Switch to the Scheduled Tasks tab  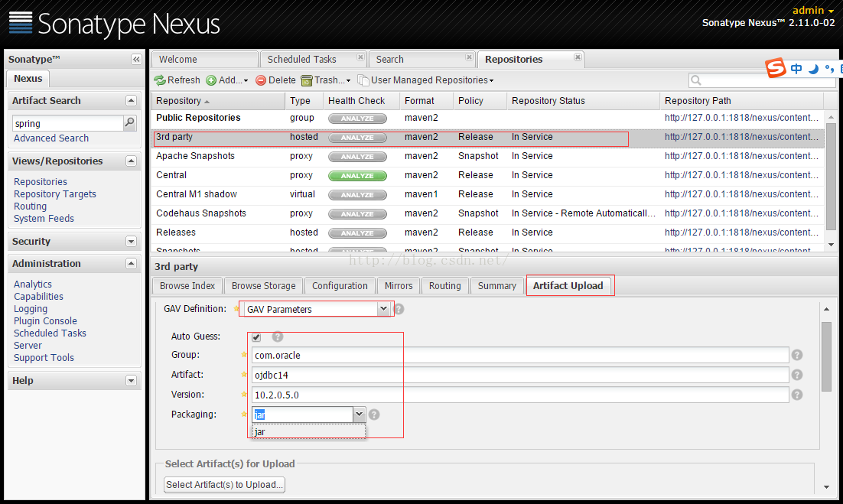(x=301, y=59)
